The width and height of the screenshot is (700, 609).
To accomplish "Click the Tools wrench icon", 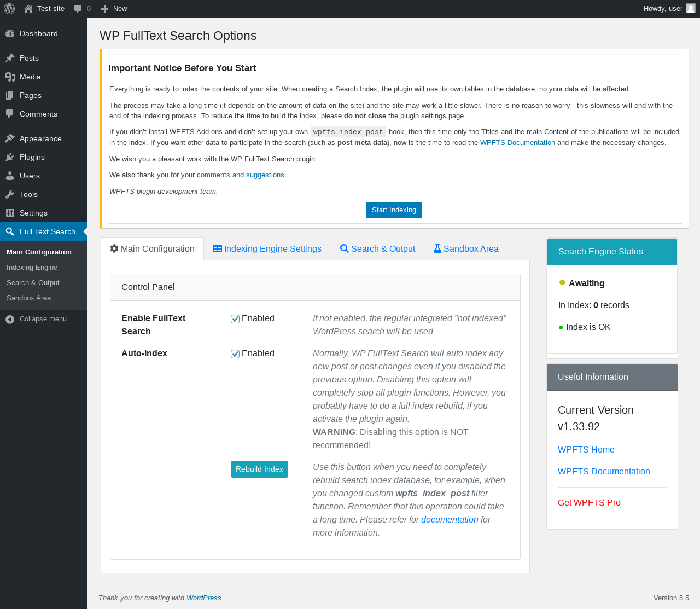I will pos(10,194).
